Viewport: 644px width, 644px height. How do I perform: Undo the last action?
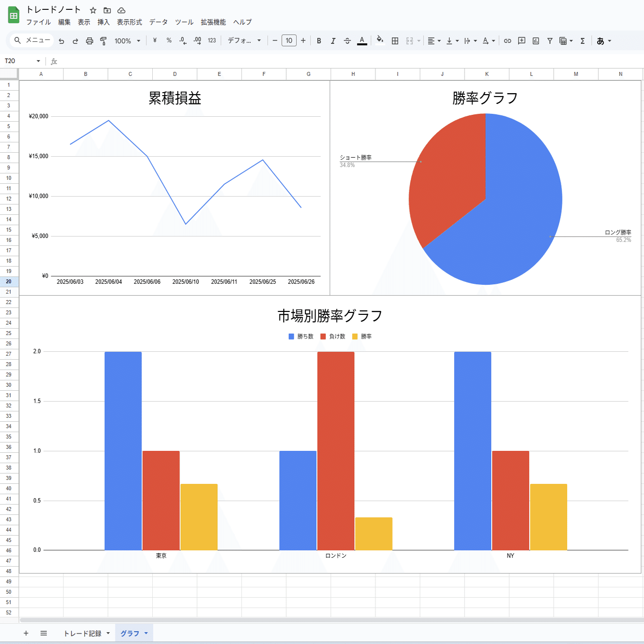61,41
